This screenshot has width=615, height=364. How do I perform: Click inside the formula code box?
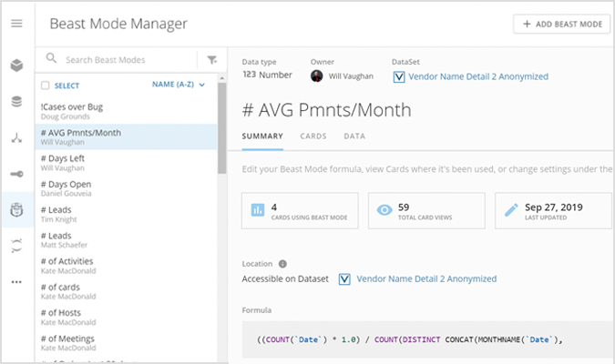click(427, 339)
